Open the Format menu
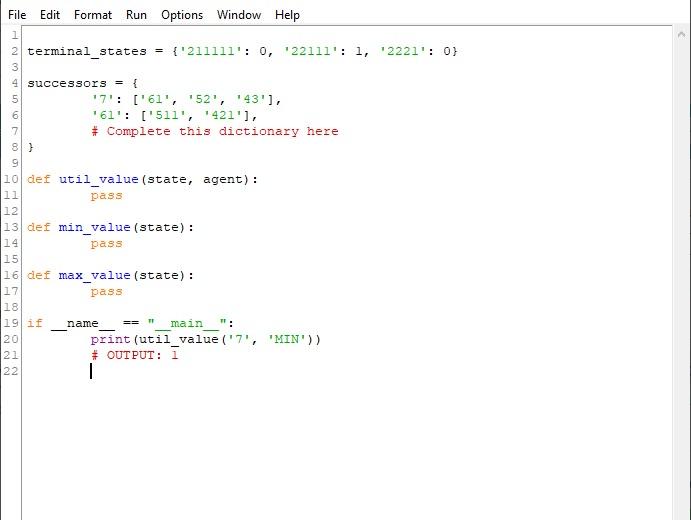Viewport: 691px width, 520px height. point(93,15)
